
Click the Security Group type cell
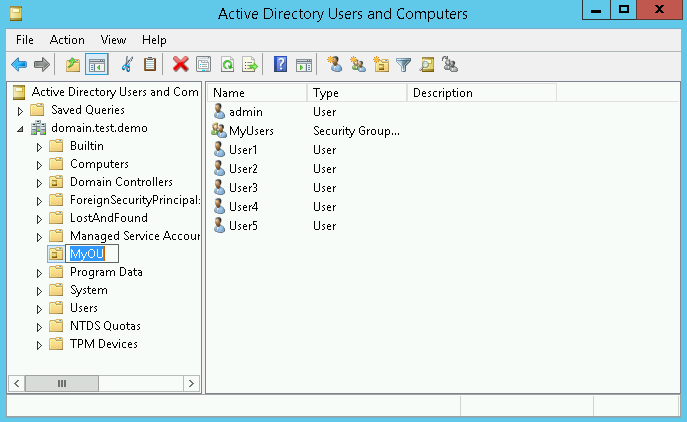(356, 131)
